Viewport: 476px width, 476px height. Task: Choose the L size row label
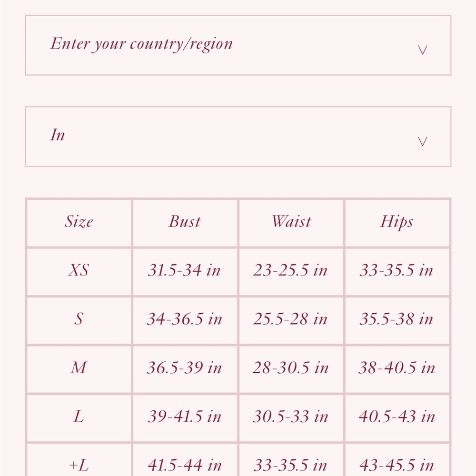[79, 416]
